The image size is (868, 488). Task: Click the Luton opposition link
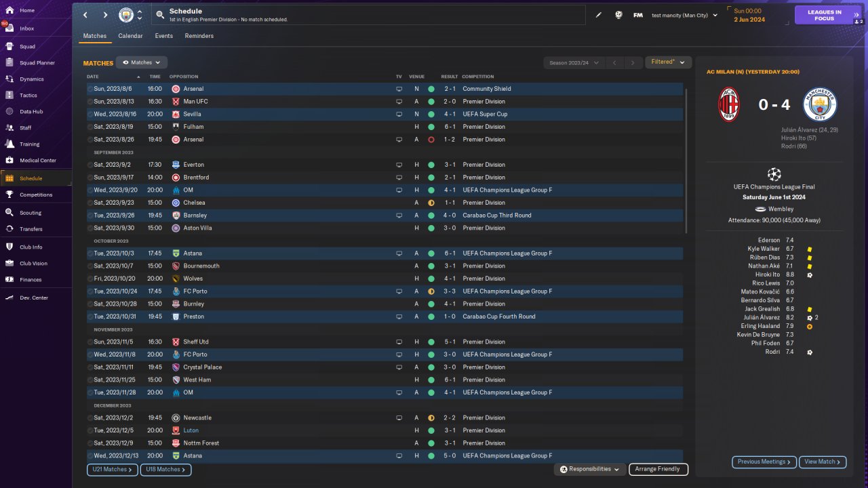coord(191,430)
